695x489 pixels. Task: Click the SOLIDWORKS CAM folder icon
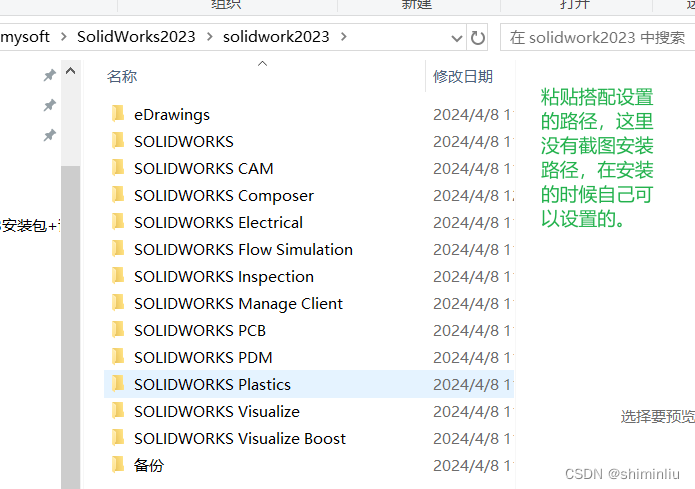[x=118, y=168]
